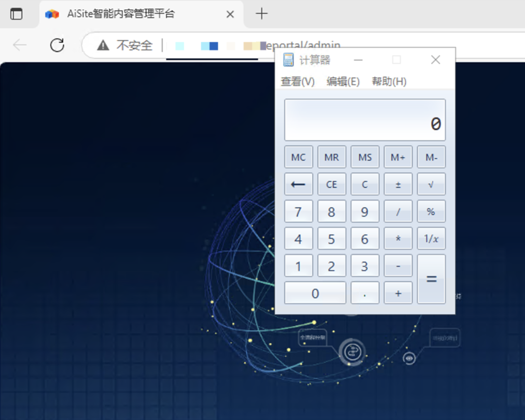Click the C clear button
Image resolution: width=525 pixels, height=420 pixels.
(365, 184)
